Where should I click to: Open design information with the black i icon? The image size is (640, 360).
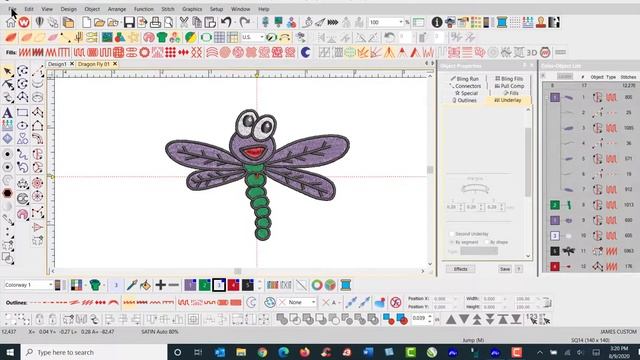coord(437,22)
